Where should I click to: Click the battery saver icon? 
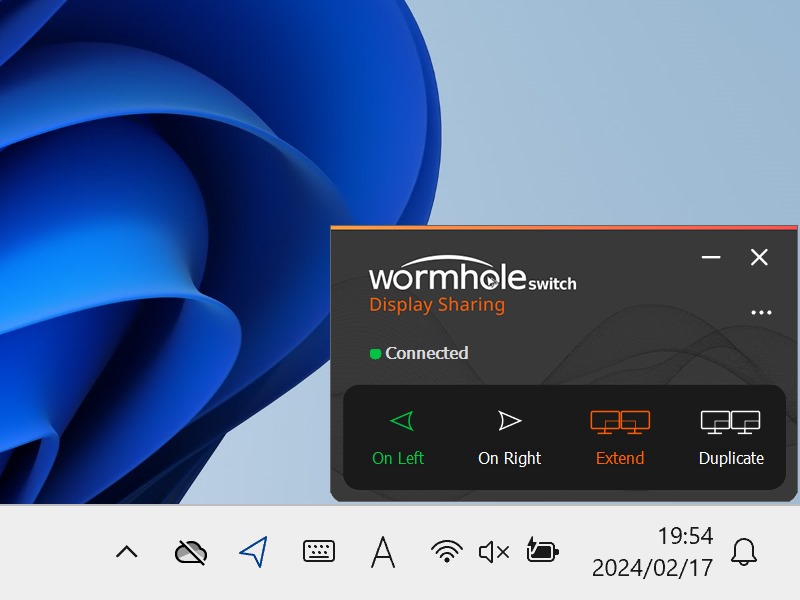point(541,551)
